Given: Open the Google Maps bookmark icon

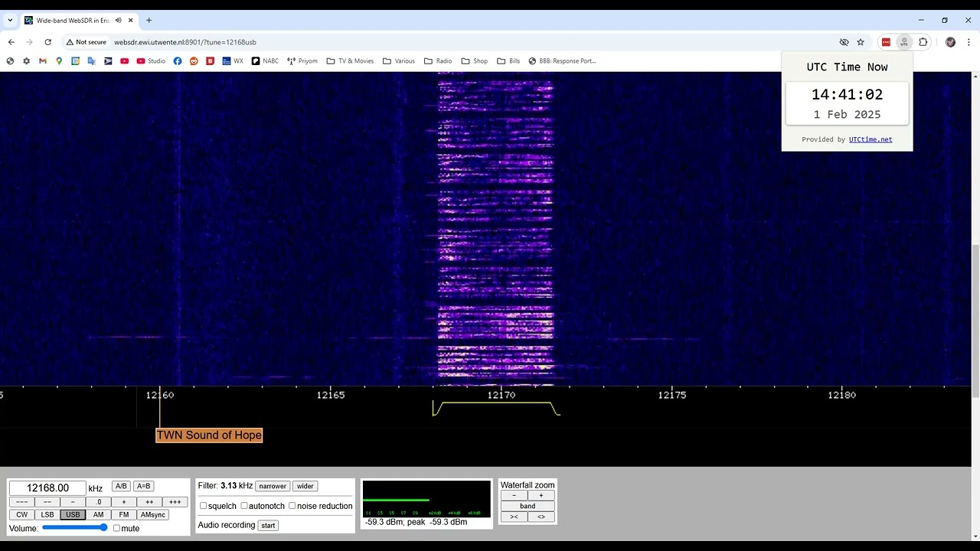Looking at the screenshot, I should (x=59, y=61).
